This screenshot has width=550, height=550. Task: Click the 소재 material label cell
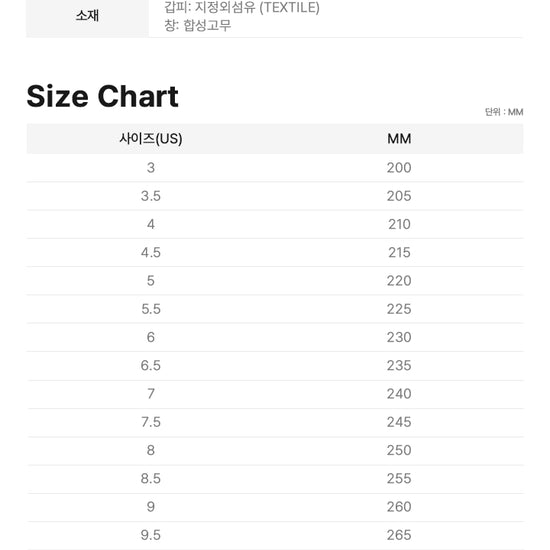point(88,16)
